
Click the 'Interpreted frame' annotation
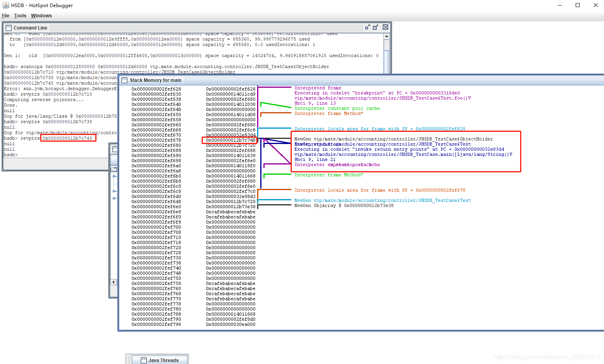(x=318, y=88)
